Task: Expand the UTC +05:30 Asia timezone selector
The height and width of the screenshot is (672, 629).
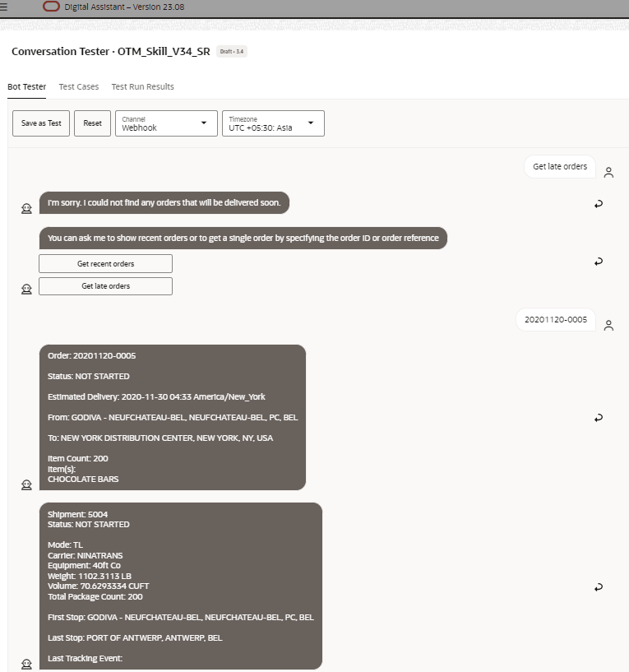Action: click(310, 123)
